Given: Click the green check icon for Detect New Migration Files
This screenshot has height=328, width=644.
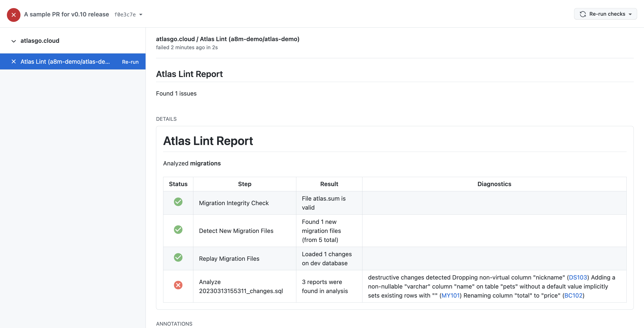Looking at the screenshot, I should coord(178,230).
